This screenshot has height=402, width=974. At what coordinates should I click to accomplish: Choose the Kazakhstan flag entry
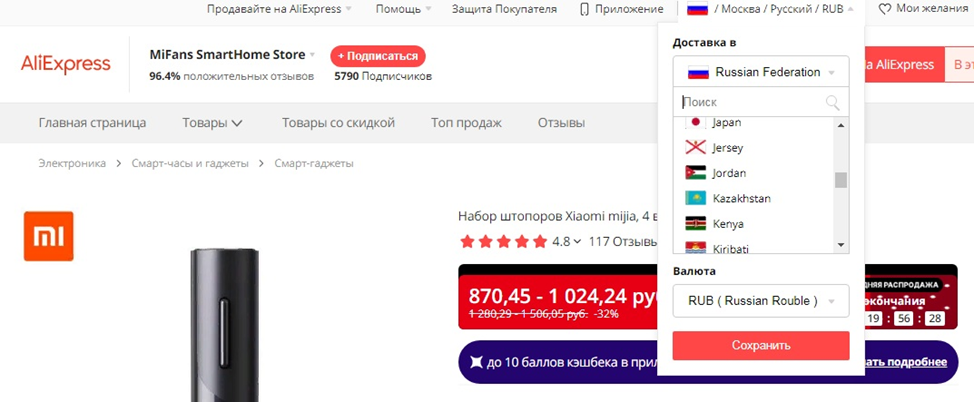(696, 198)
